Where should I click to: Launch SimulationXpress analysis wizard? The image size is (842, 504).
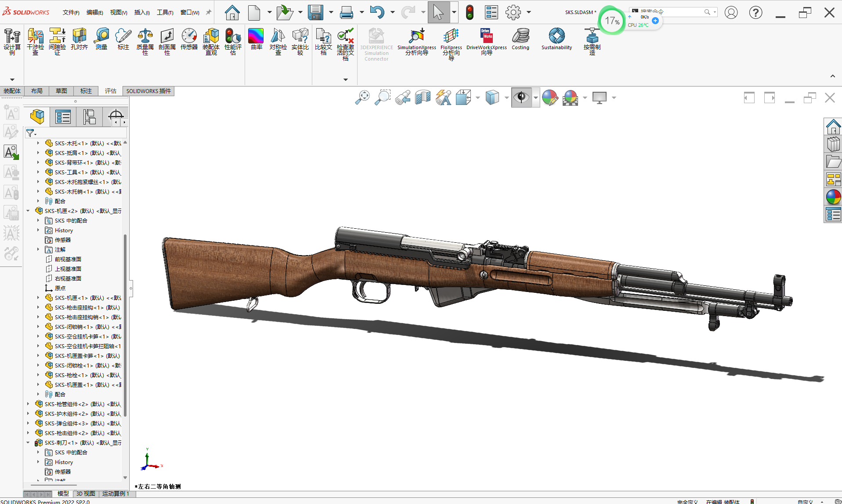point(416,41)
